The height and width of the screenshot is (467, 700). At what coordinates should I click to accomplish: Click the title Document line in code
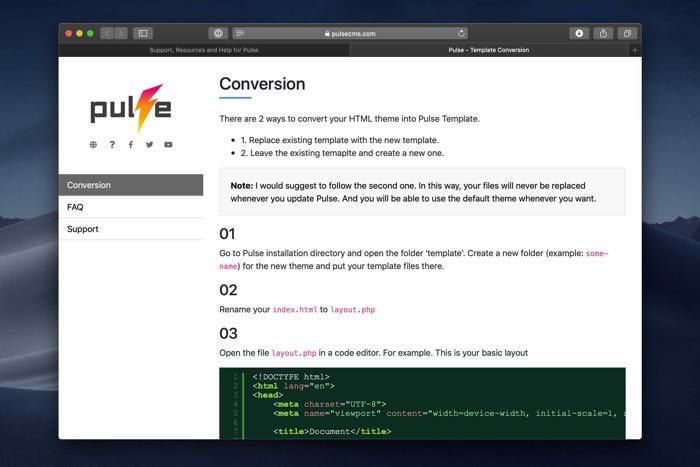pos(332,431)
